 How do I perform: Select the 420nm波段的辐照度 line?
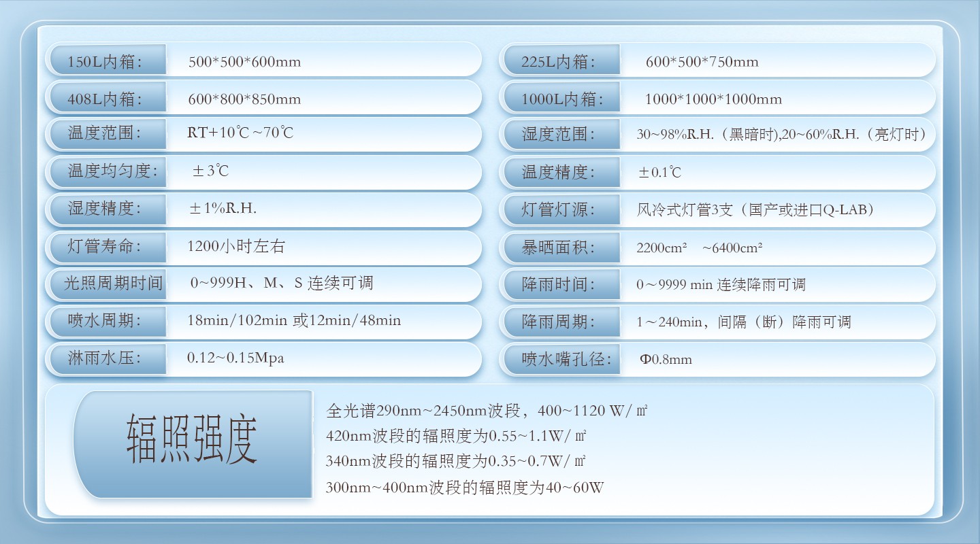456,436
